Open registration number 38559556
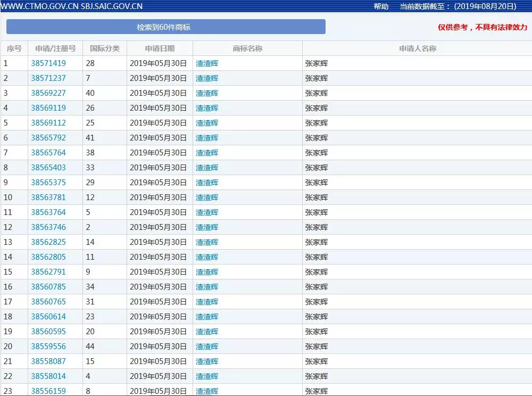532x396 pixels. (48, 346)
